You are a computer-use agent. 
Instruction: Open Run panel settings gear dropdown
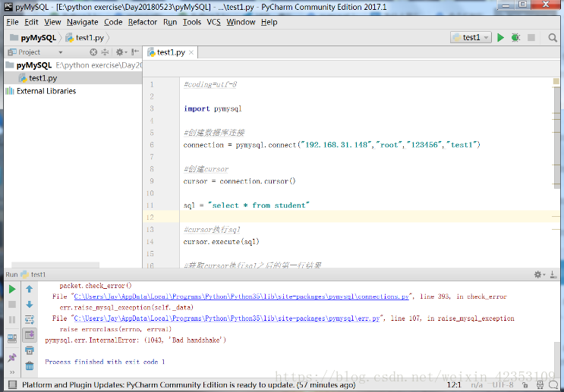point(539,274)
